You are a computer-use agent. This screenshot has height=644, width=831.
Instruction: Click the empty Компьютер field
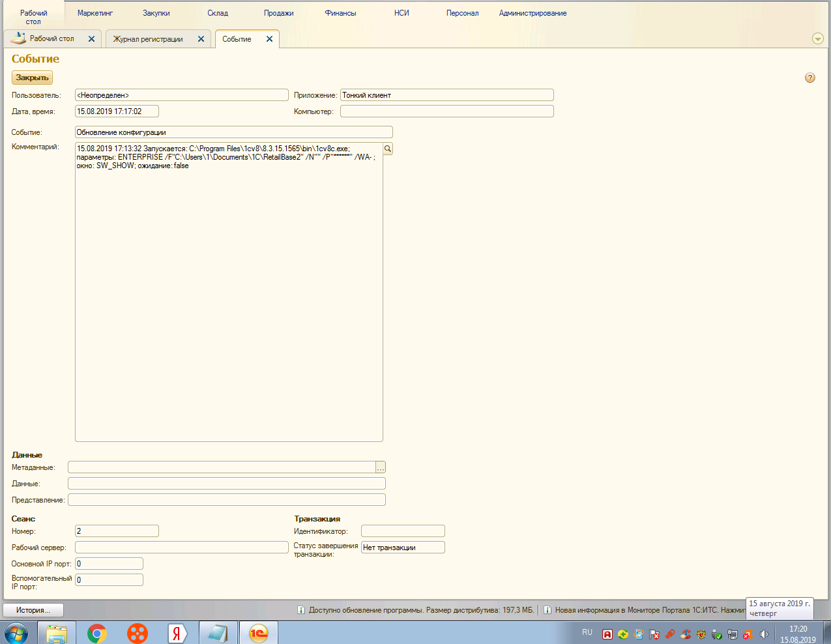(x=447, y=111)
